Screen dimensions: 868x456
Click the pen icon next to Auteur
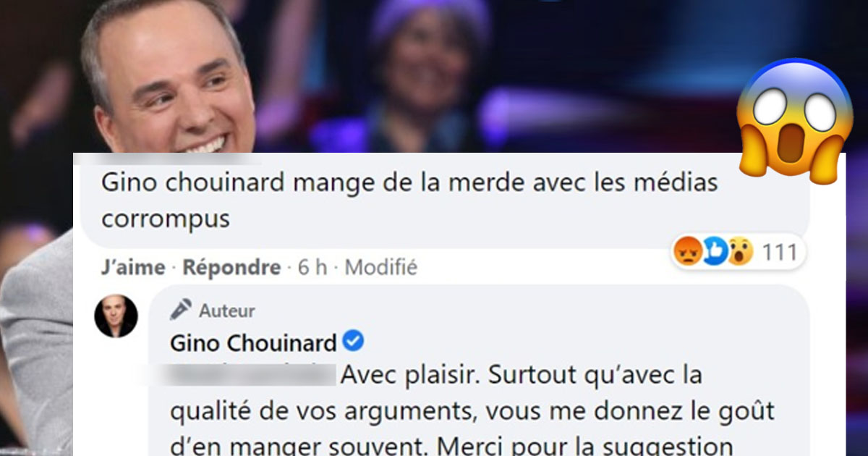(x=181, y=309)
